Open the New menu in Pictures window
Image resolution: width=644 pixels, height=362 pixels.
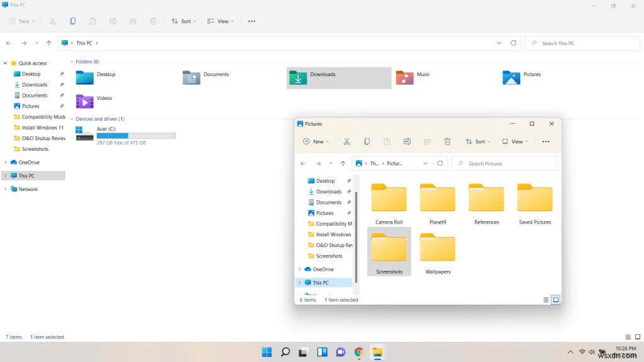316,141
